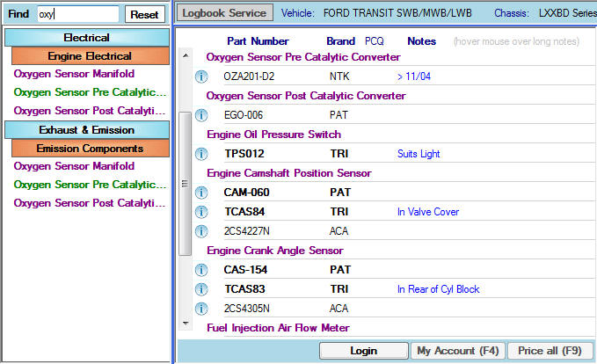Collapse the Electrical category header

(x=86, y=38)
